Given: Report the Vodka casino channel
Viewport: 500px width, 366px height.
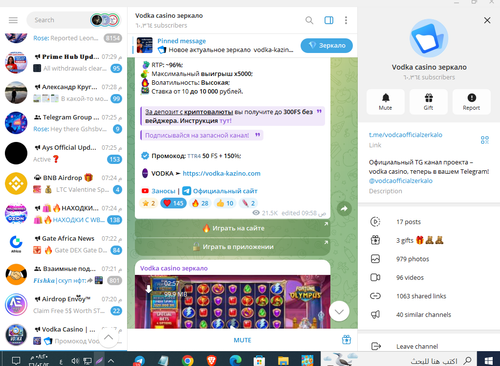Looking at the screenshot, I should pyautogui.click(x=471, y=102).
